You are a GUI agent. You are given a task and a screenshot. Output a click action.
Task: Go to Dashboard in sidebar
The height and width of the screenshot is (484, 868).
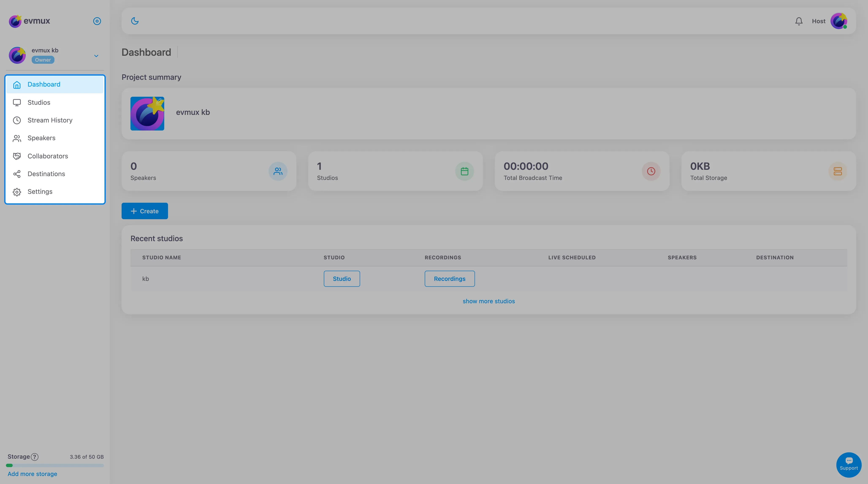click(55, 84)
